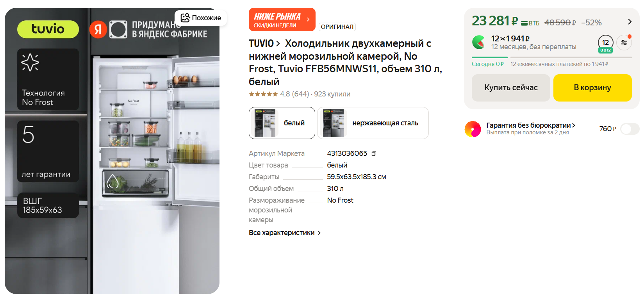Open Гарантия без бюрократии details chevron

tap(573, 125)
